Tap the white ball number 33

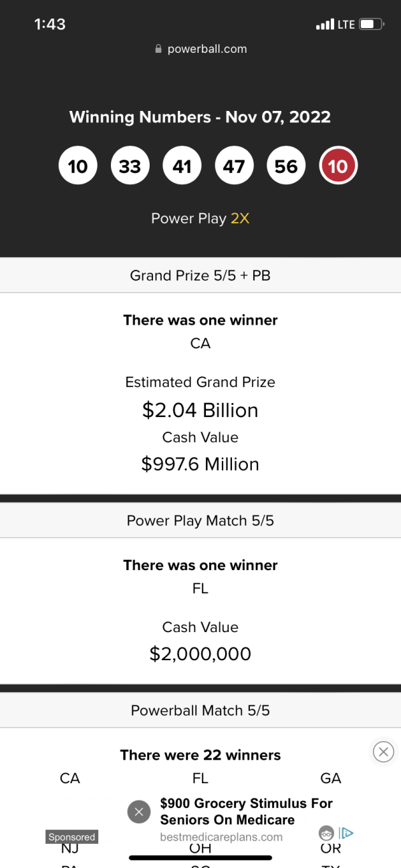[x=130, y=166]
